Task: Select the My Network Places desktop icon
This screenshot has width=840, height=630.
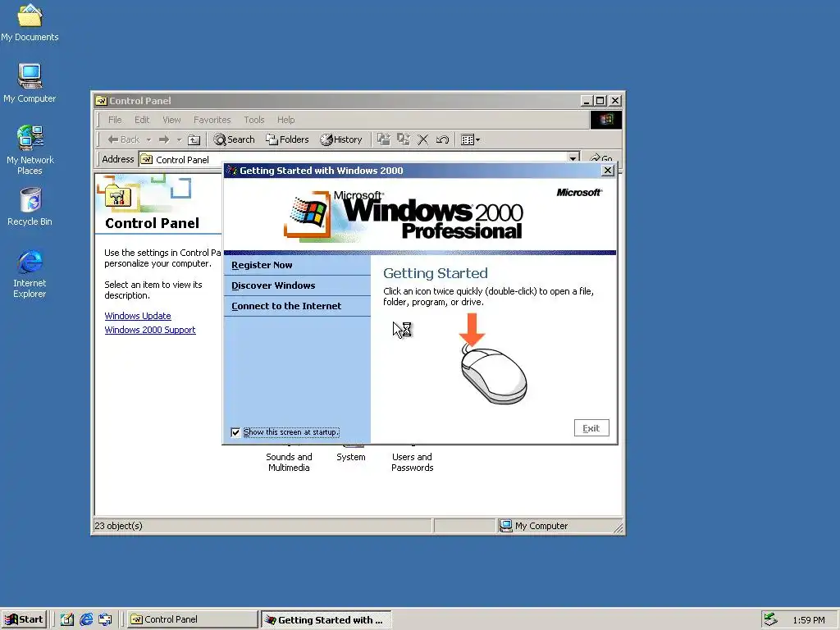Action: 30,150
